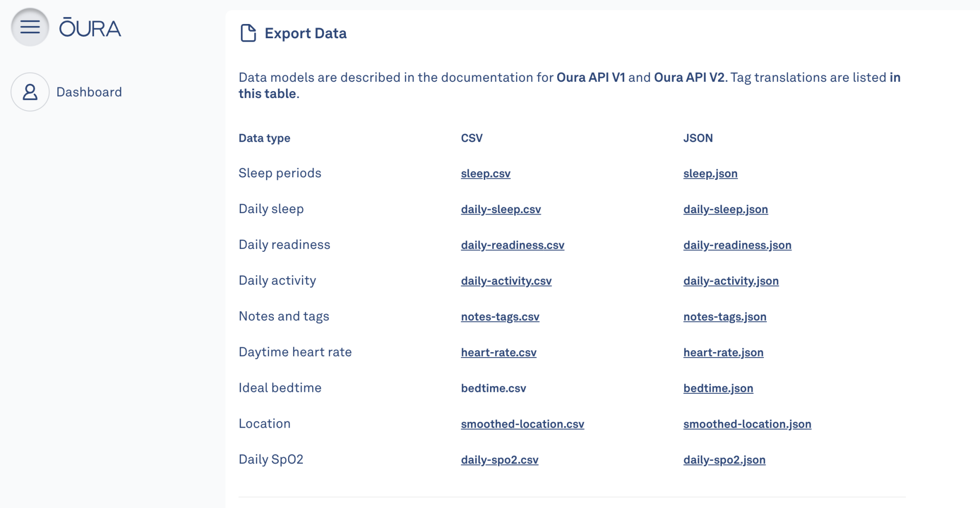Download daily-readiness.csv file

pyautogui.click(x=513, y=245)
